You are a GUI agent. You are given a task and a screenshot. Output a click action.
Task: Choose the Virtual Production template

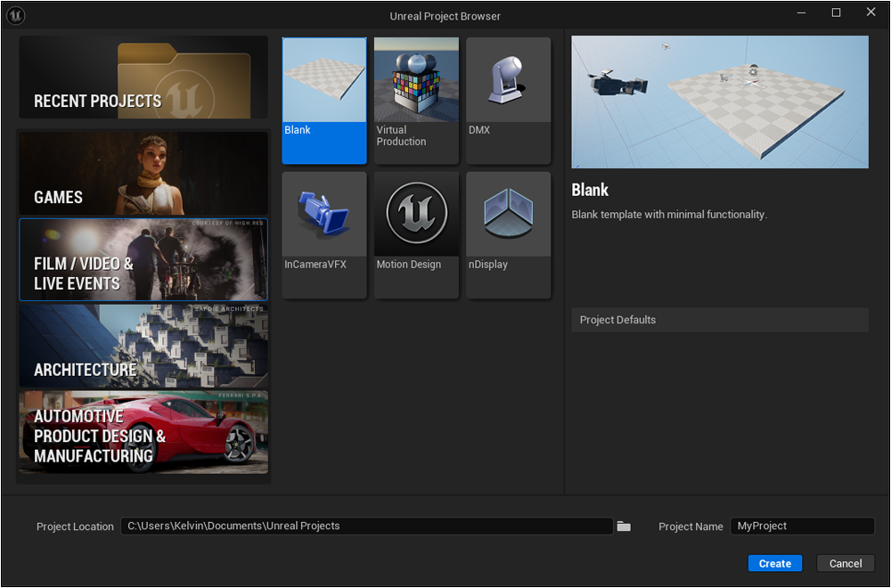pos(416,101)
